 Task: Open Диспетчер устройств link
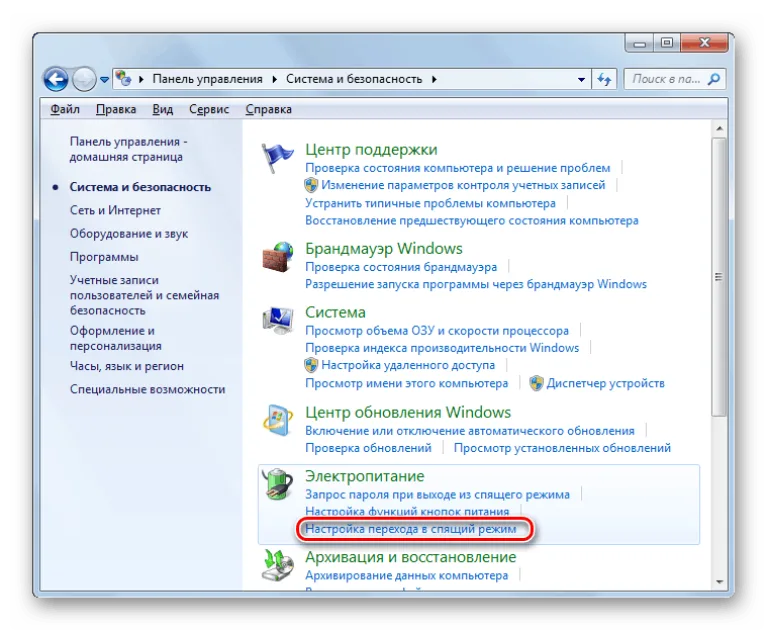pos(605,383)
